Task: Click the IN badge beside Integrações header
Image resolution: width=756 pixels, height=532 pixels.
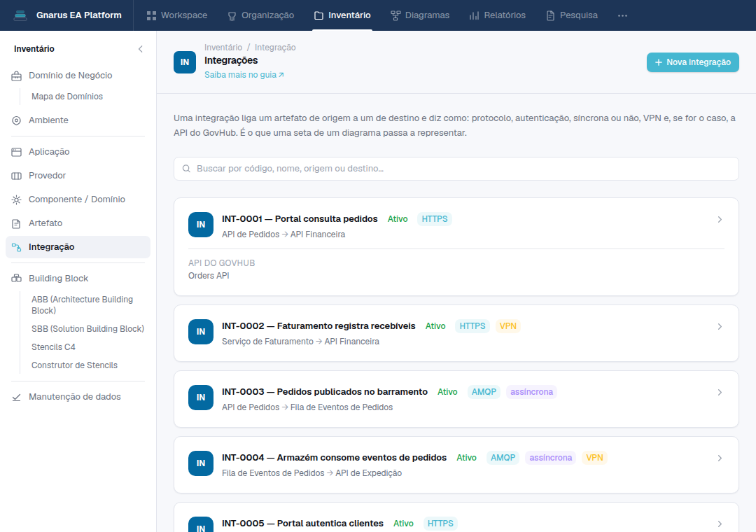Action: (185, 62)
